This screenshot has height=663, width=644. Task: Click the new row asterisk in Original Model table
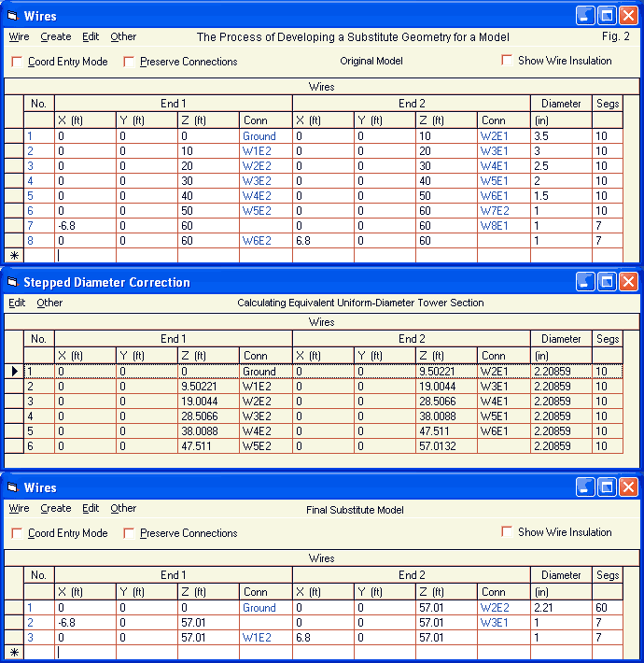click(14, 255)
